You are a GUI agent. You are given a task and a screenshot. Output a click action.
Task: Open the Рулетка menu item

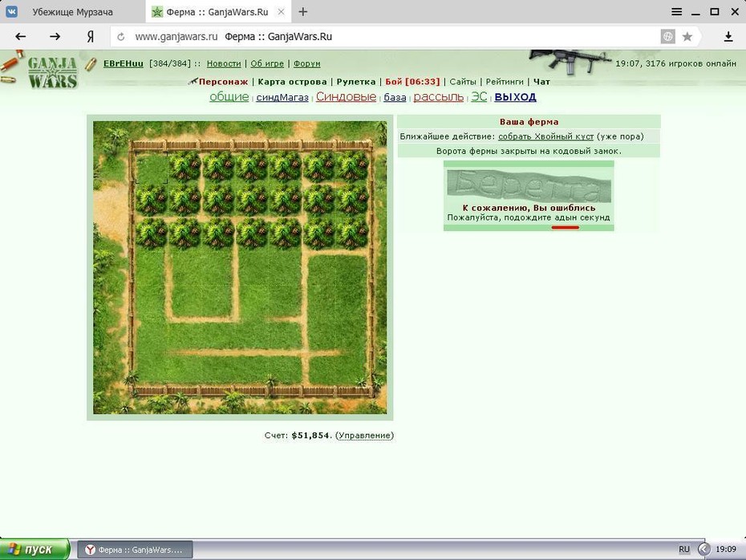(356, 82)
